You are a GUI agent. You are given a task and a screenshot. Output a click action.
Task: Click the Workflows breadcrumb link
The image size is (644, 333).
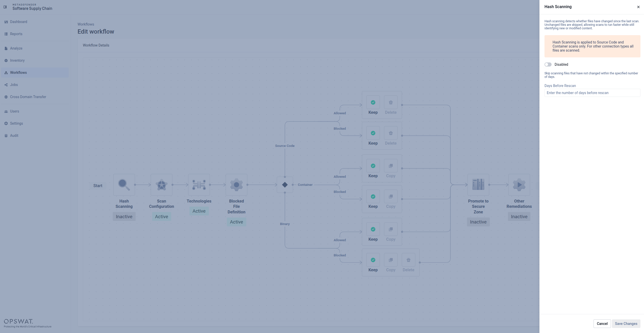pos(86,24)
